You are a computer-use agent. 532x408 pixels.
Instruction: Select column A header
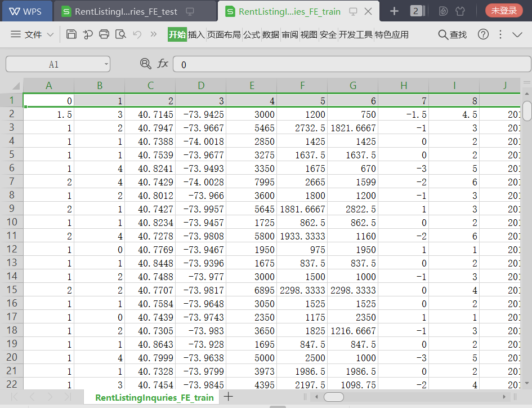[x=49, y=85]
